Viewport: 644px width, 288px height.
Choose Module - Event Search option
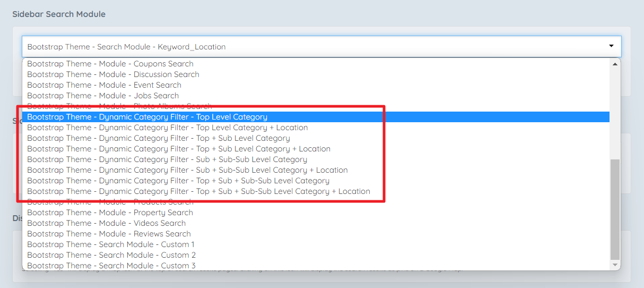tap(316, 85)
